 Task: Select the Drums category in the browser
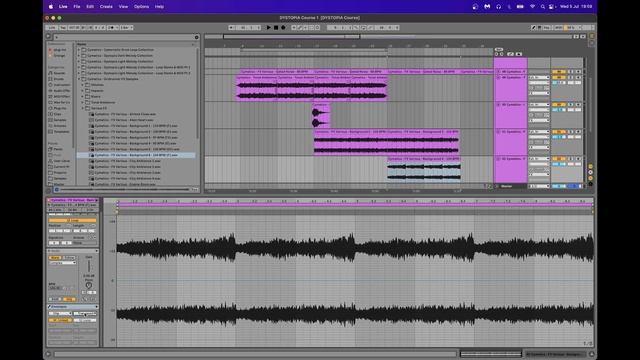[x=57, y=79]
